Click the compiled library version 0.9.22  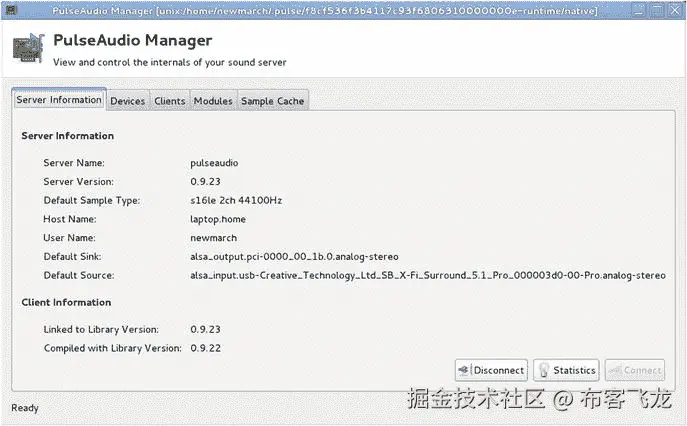point(205,348)
